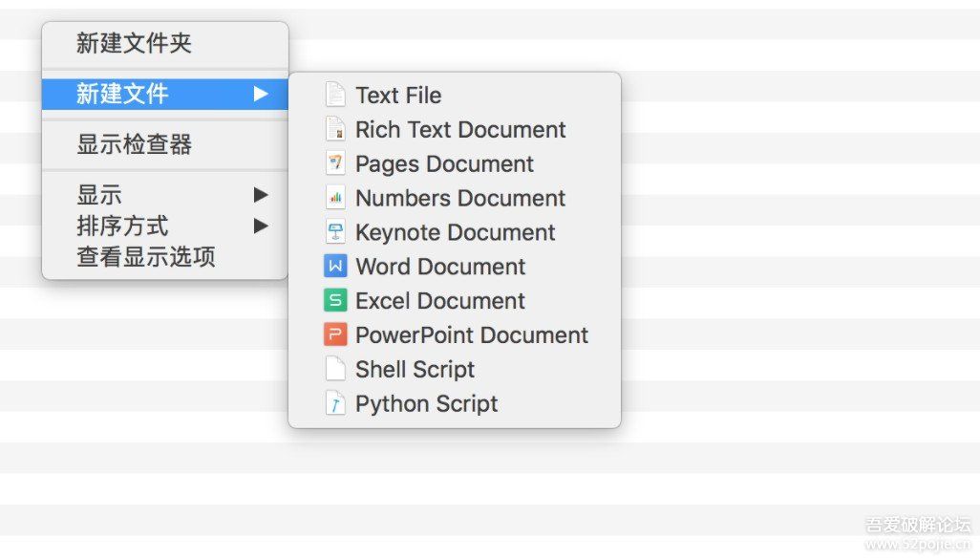Click the green Excel Document icon
This screenshot has width=980, height=560.
tap(334, 301)
